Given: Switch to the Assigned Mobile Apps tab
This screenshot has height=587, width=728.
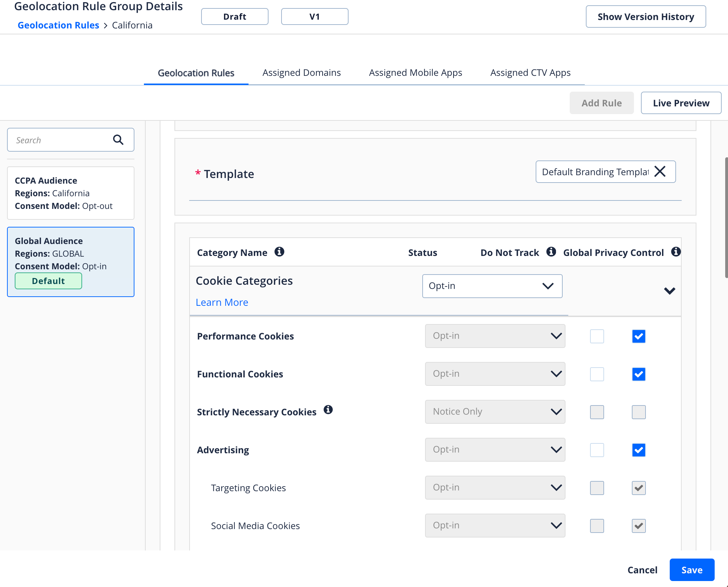Looking at the screenshot, I should [x=416, y=72].
